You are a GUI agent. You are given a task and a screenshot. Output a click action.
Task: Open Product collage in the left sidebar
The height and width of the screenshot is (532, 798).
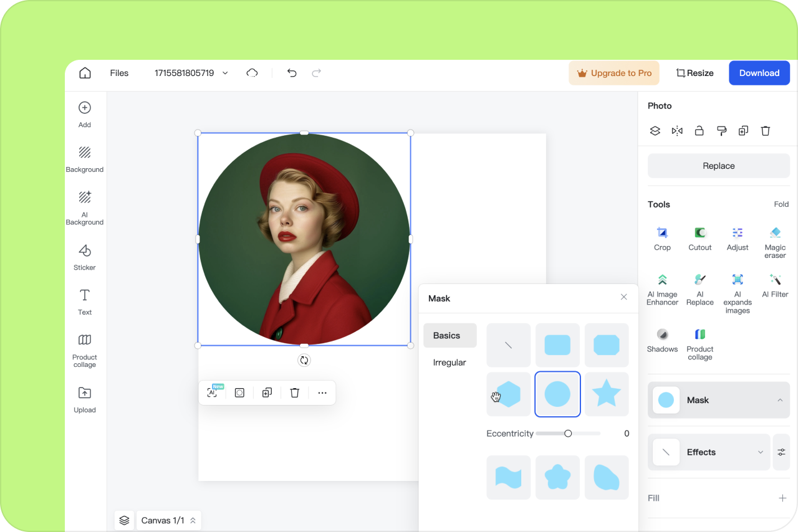pos(85,351)
